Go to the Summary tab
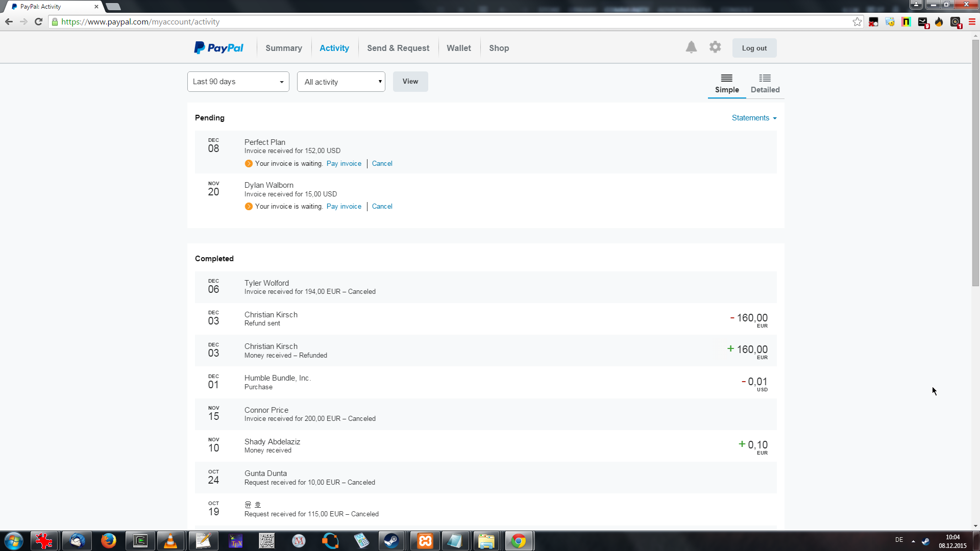 pos(283,48)
